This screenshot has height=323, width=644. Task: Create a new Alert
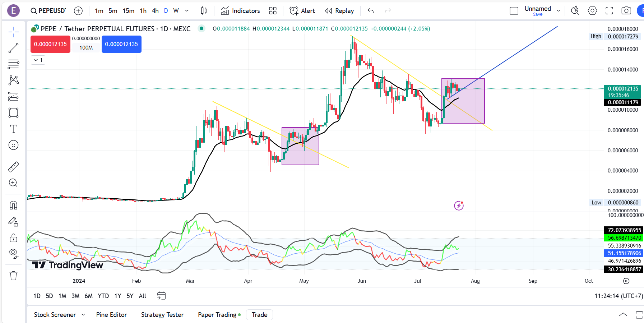coord(302,11)
